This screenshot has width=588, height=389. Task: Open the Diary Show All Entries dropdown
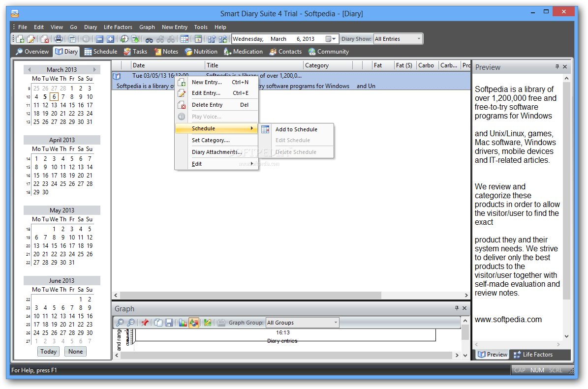click(x=419, y=39)
